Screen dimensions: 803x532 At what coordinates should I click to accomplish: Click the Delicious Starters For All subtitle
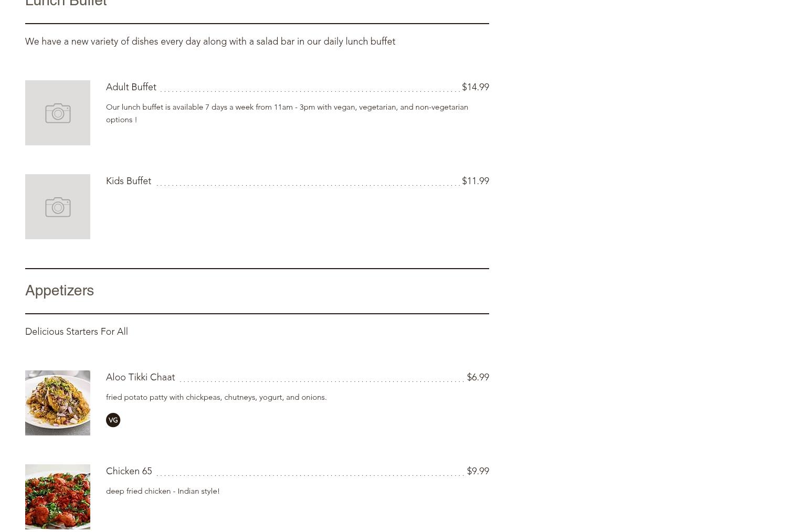click(77, 332)
